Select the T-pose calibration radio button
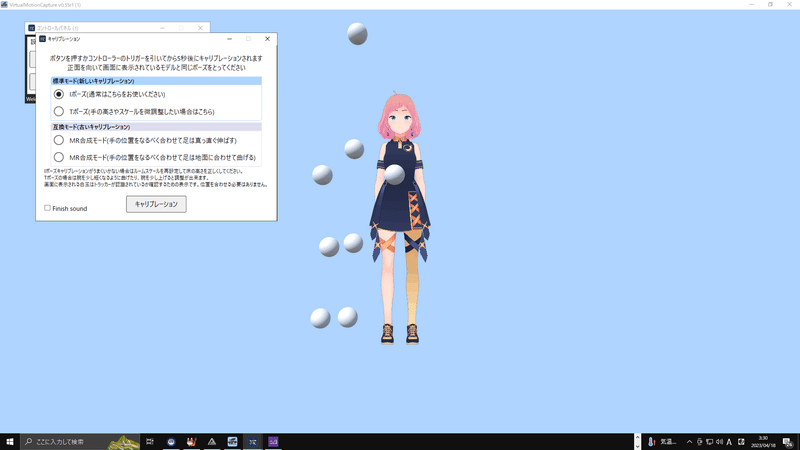This screenshot has width=800, height=450. click(59, 111)
